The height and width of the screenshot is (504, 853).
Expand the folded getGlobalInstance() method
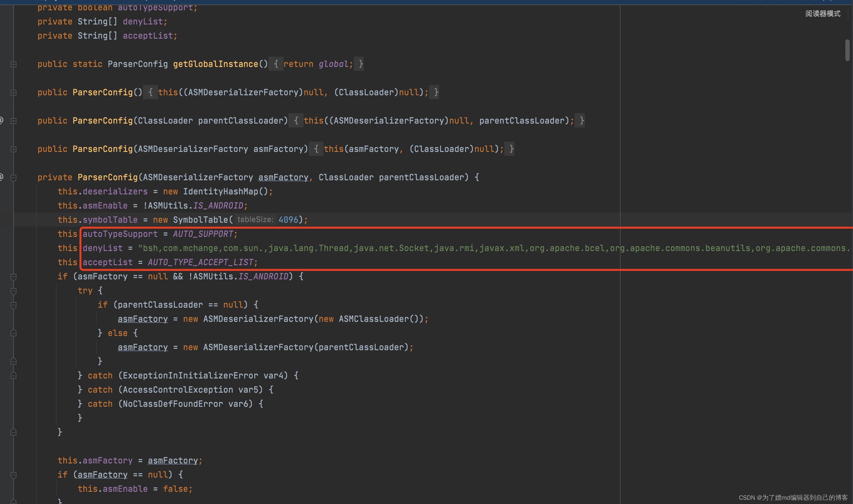14,64
